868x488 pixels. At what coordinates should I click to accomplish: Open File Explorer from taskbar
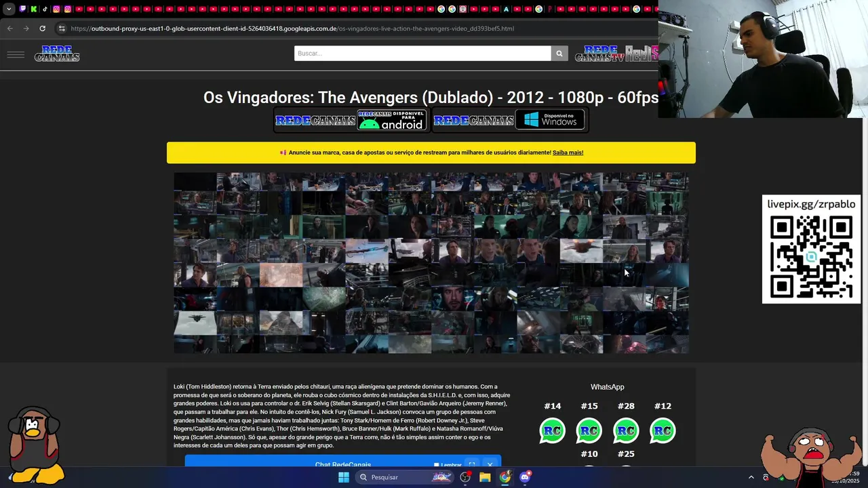pos(485,477)
